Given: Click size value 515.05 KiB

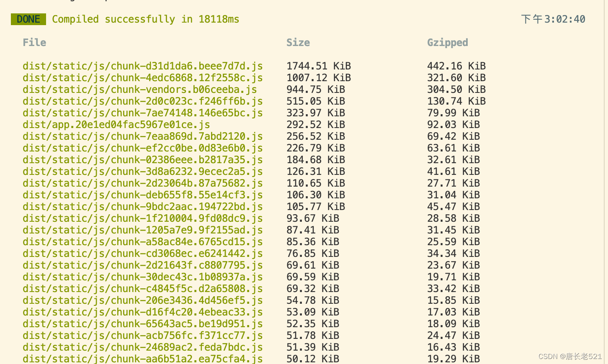Looking at the screenshot, I should (x=316, y=101).
